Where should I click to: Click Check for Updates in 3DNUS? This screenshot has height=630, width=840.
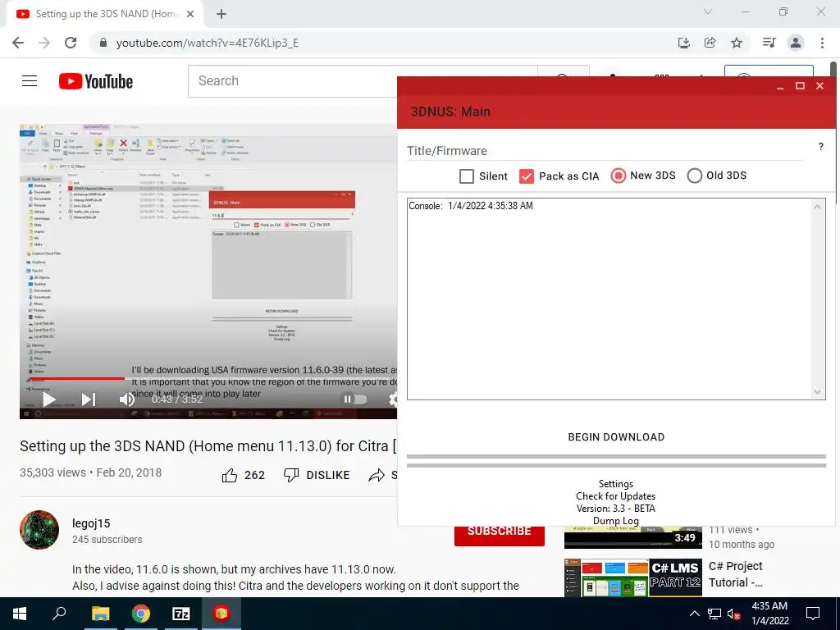coord(615,496)
